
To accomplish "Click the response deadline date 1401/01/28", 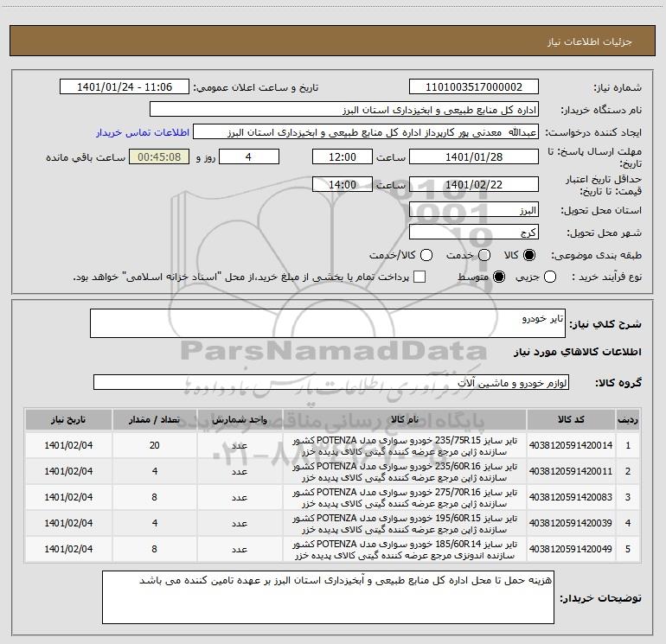I will [474, 156].
